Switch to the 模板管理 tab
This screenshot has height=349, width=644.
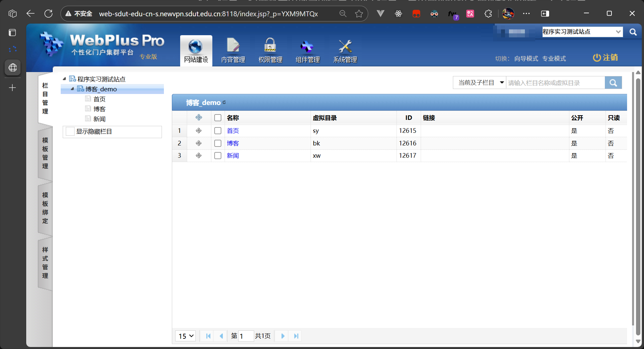pos(45,153)
